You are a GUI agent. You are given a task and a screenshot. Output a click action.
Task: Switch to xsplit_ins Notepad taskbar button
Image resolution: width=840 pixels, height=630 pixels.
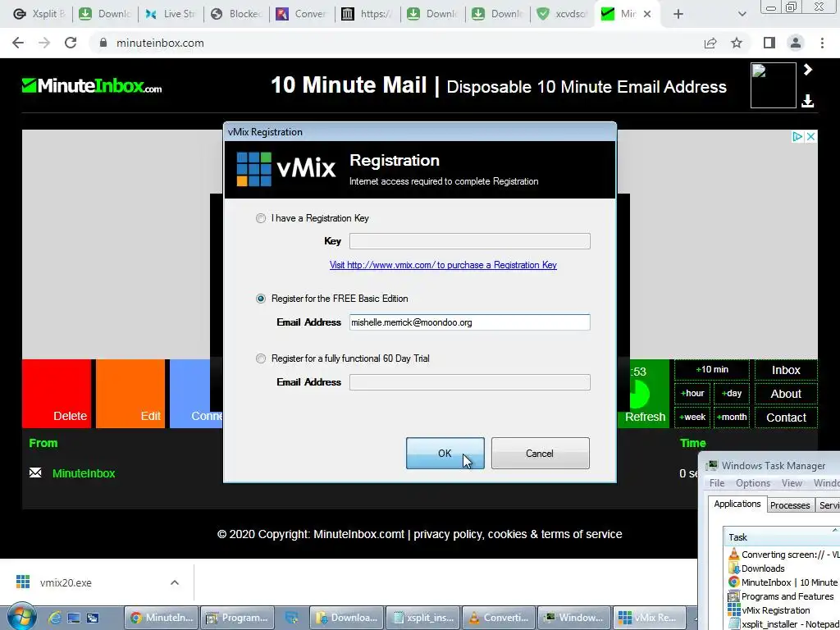tap(423, 618)
